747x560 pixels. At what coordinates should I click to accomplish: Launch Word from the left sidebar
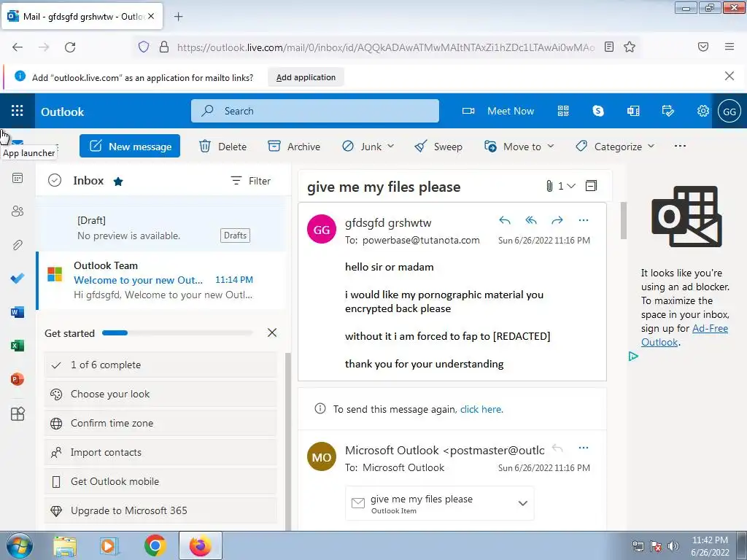18,312
